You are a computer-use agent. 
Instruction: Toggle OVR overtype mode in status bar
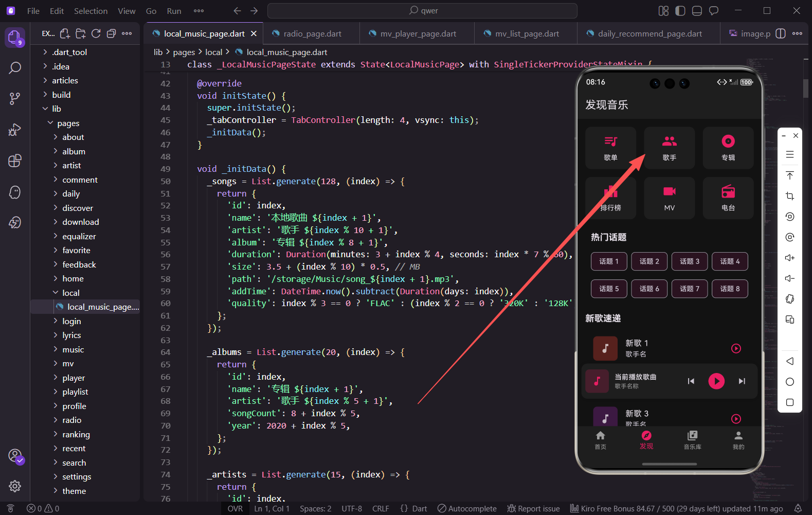235,508
